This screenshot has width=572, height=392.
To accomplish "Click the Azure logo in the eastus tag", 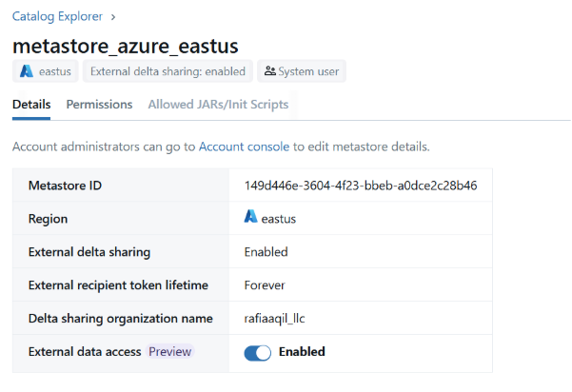I will [x=27, y=71].
